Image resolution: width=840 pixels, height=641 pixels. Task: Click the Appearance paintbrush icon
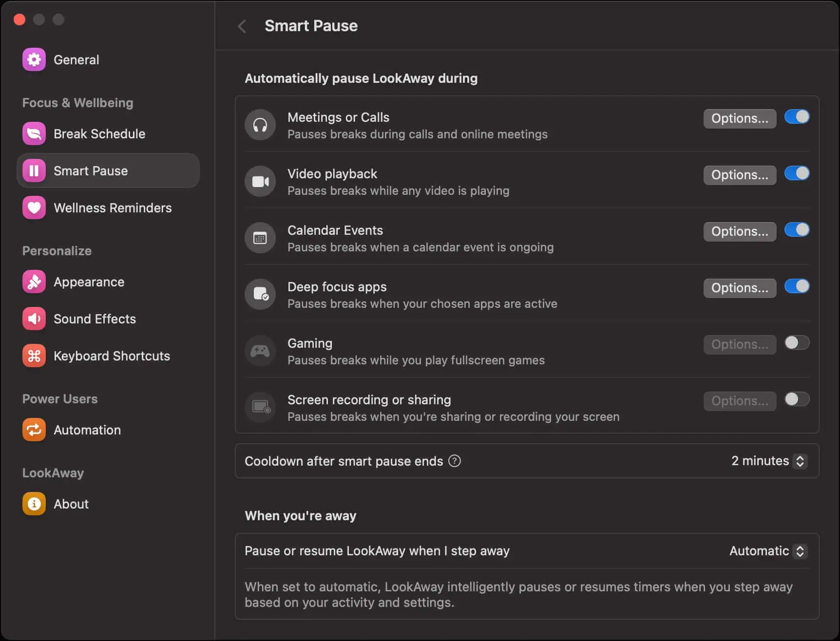34,282
